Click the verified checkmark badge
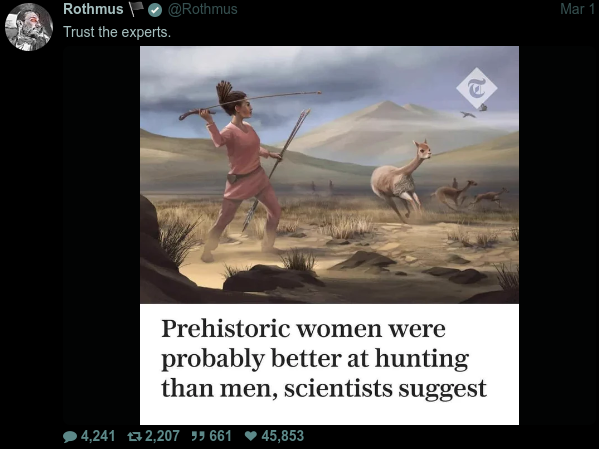Viewport: 599px width, 449px height. pos(155,10)
